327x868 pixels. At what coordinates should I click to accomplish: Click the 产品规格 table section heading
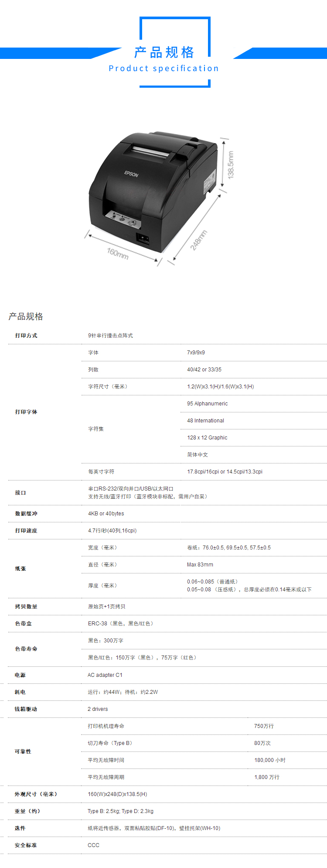[26, 316]
